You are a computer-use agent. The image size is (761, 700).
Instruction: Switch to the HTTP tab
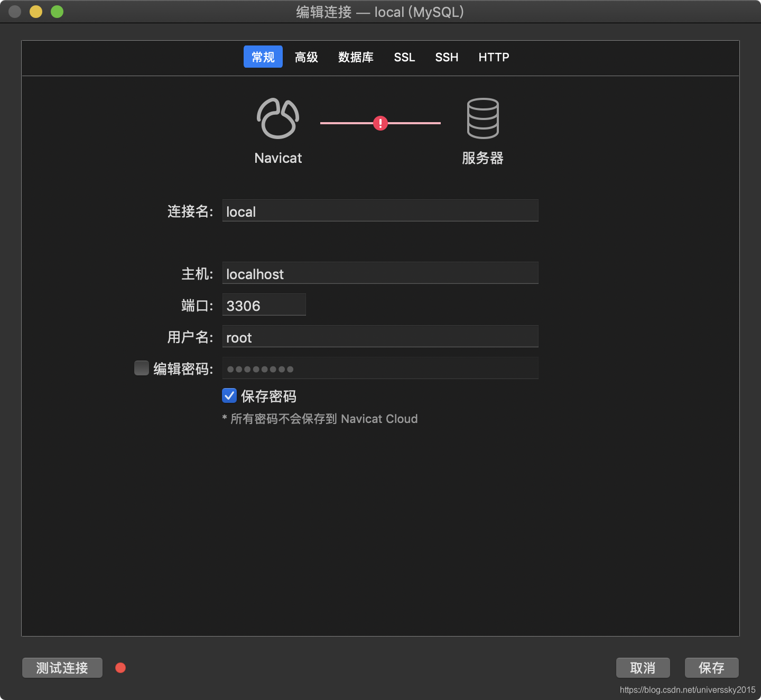click(x=493, y=57)
